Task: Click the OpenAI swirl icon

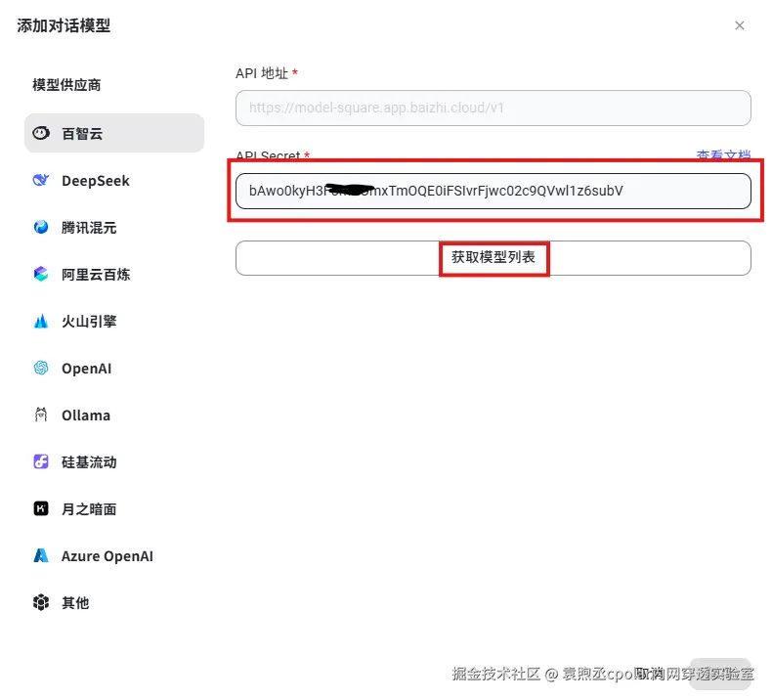Action: pyautogui.click(x=41, y=368)
